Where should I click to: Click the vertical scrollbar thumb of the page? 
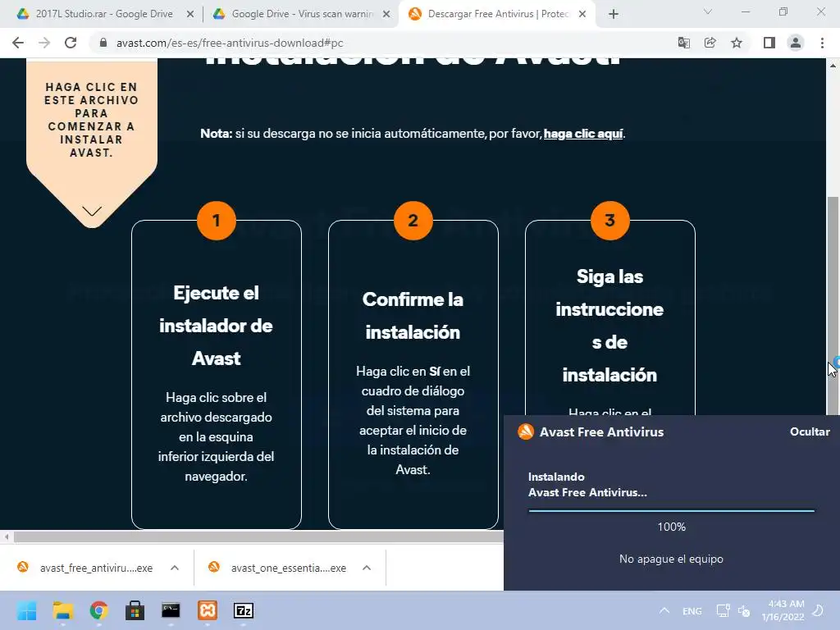833,305
